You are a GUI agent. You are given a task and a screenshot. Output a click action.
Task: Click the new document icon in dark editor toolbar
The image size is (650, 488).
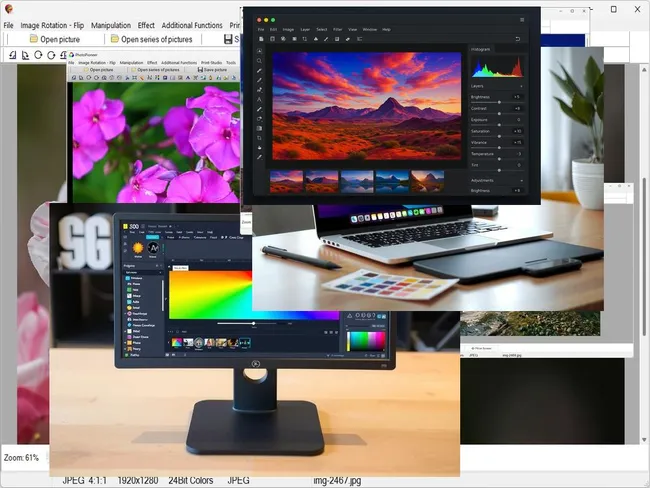tap(260, 38)
